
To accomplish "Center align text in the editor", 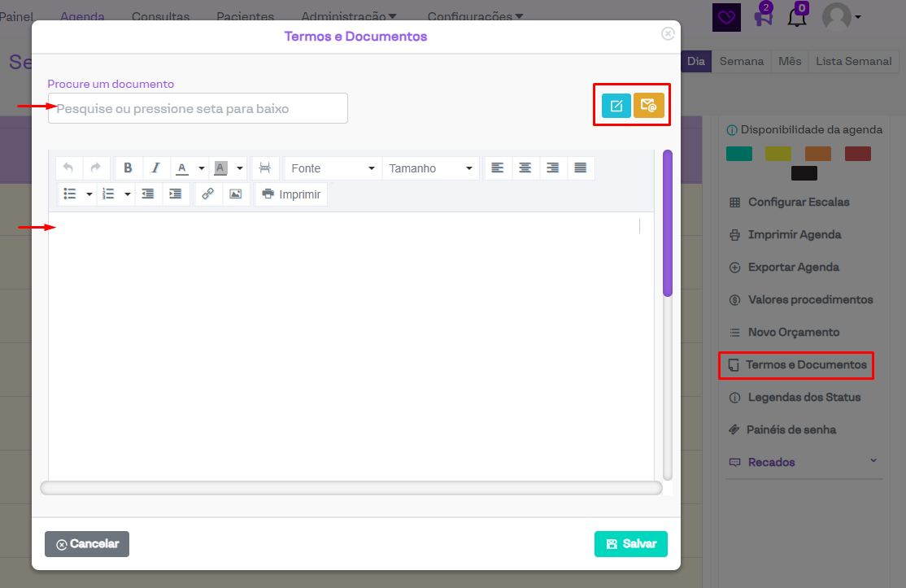I will click(525, 168).
